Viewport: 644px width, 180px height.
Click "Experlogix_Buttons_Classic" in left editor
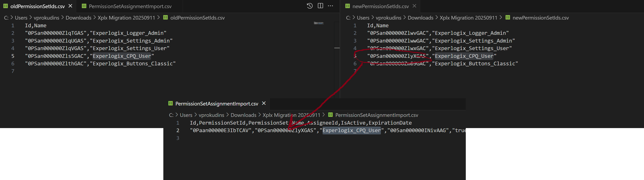pos(133,64)
